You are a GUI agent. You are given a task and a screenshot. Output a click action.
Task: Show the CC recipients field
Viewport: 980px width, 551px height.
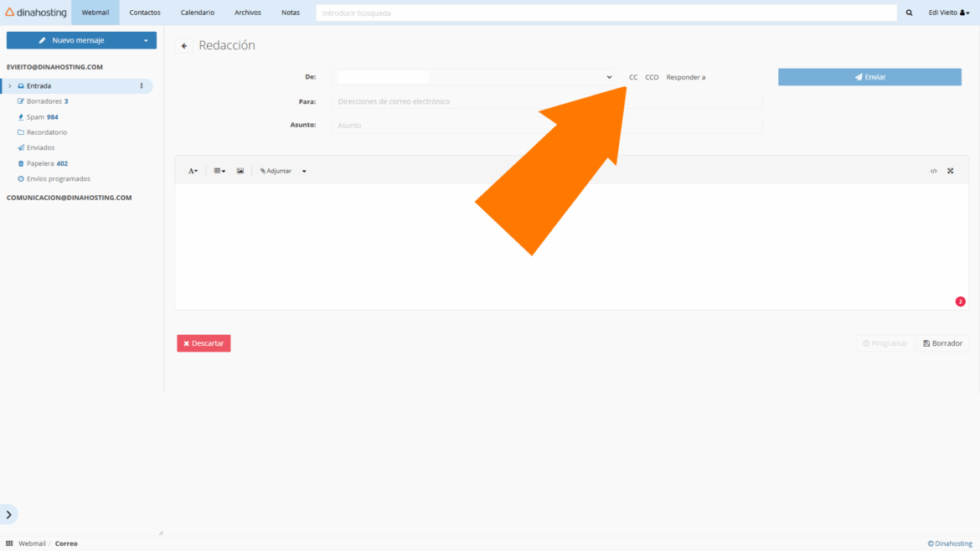tap(633, 76)
